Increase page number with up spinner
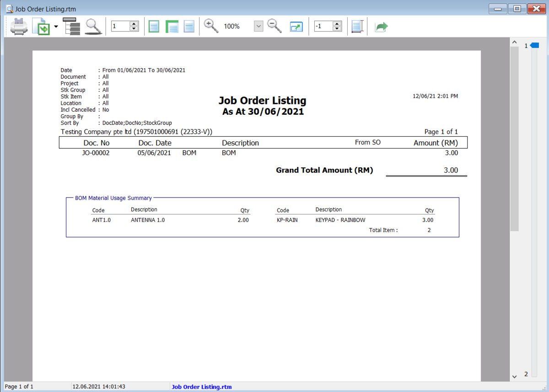 coord(134,24)
